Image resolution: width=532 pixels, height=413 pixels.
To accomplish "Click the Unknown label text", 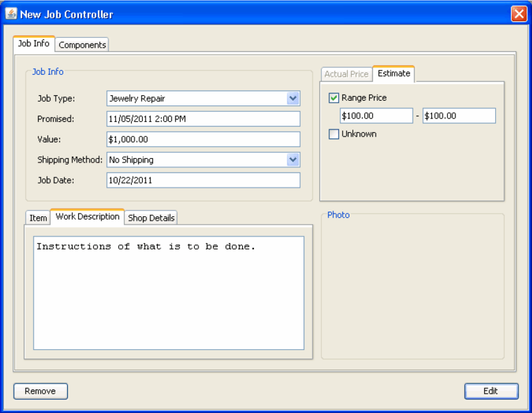I will point(359,134).
